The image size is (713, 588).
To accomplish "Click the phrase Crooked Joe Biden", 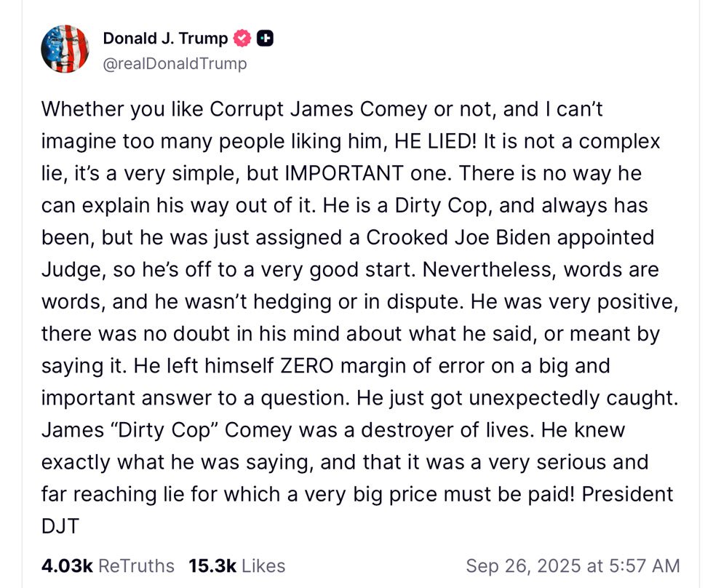I will pyautogui.click(x=458, y=237).
